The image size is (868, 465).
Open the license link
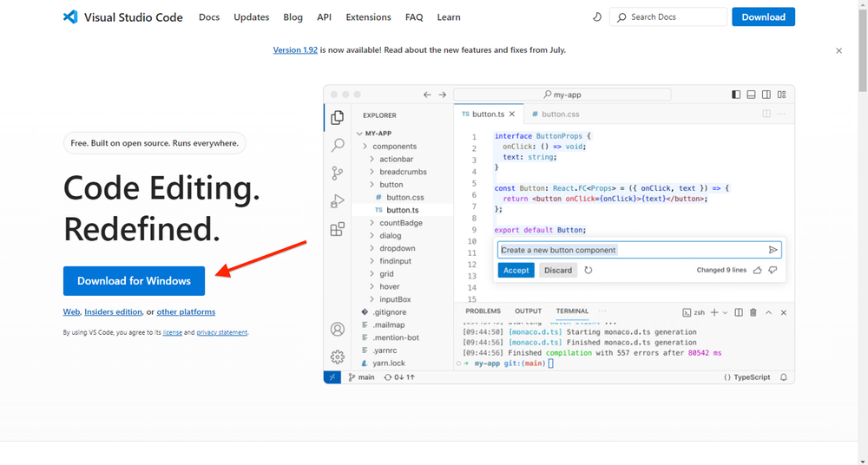tap(172, 332)
